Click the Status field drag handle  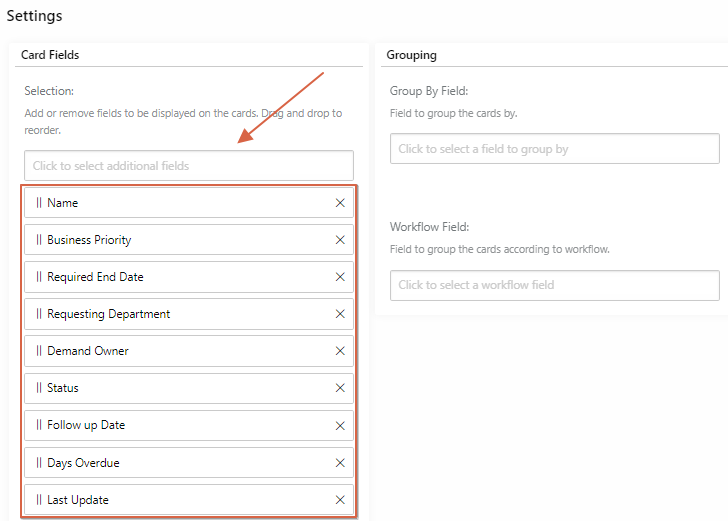point(39,388)
